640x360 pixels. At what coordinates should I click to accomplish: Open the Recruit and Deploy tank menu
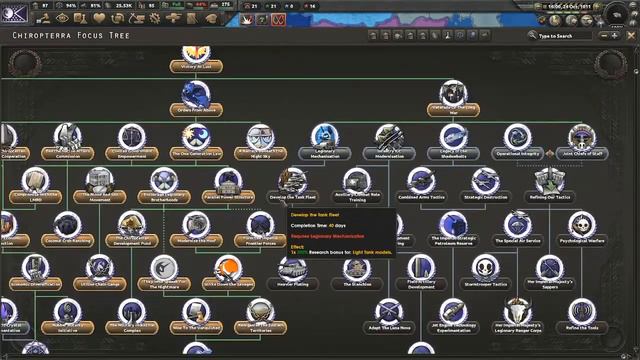click(173, 18)
